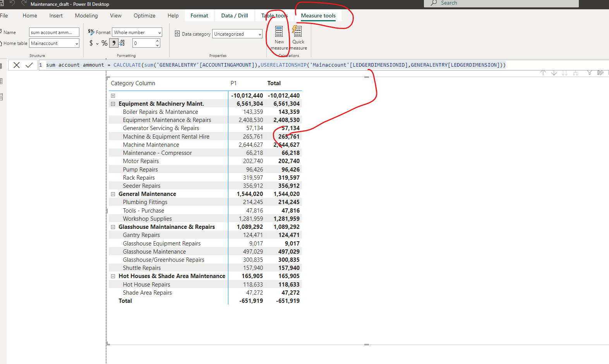Click the Redo arrow in the title bar
609x364 pixels.
(x=24, y=3)
